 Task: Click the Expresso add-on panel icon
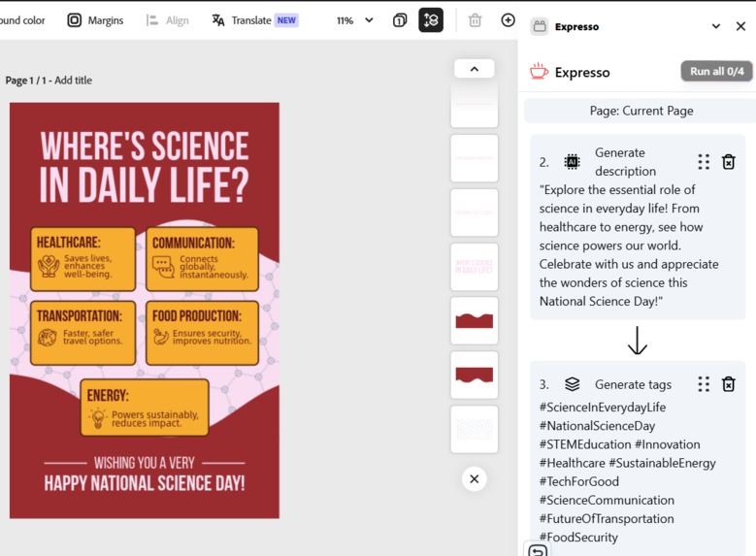(x=540, y=26)
